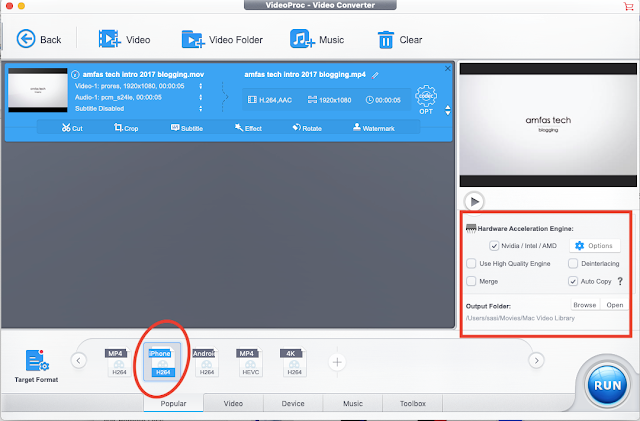Toggle Auto Copy checkbox
The image size is (640, 421).
coord(573,281)
